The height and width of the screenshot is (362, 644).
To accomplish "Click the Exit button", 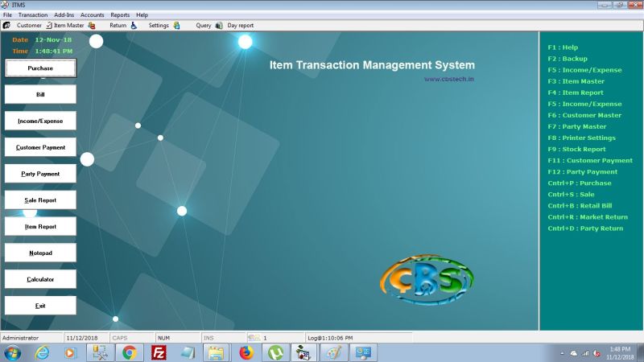I will click(x=40, y=306).
